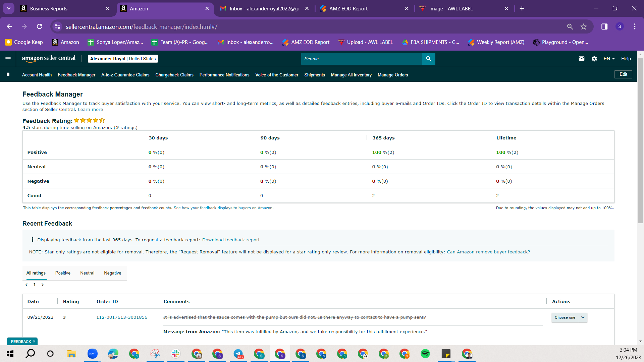Open browser zoom magnifier icon
Screen dimensions: 644x362
570,26
